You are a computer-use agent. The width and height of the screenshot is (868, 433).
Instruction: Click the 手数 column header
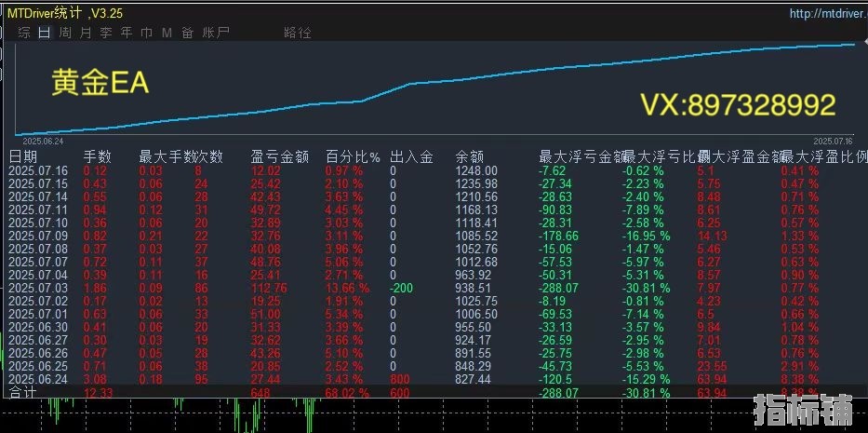98,156
